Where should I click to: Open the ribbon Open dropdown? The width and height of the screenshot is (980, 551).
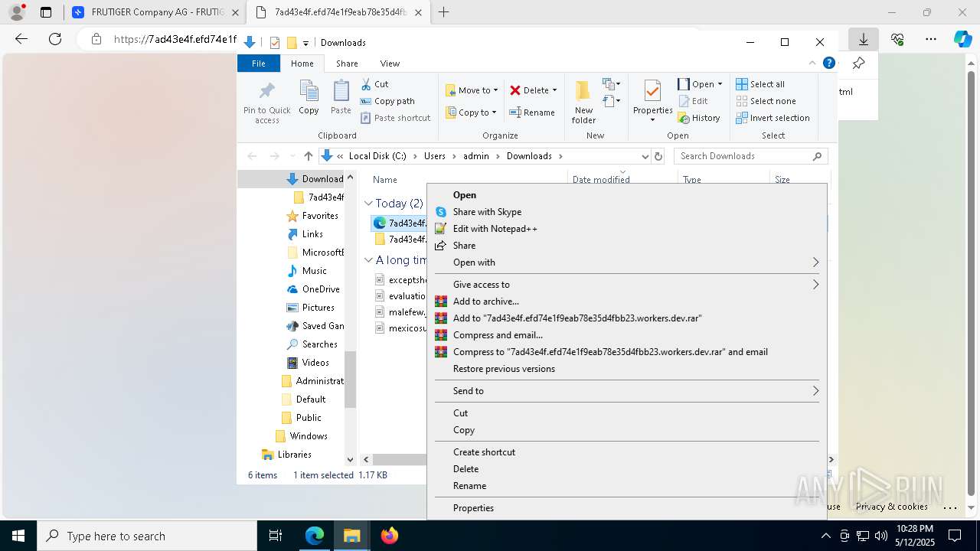point(700,84)
